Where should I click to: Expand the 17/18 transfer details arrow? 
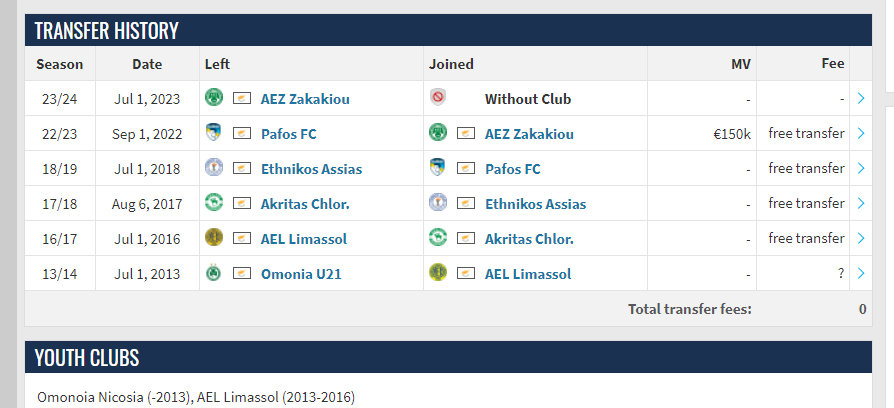pos(861,203)
